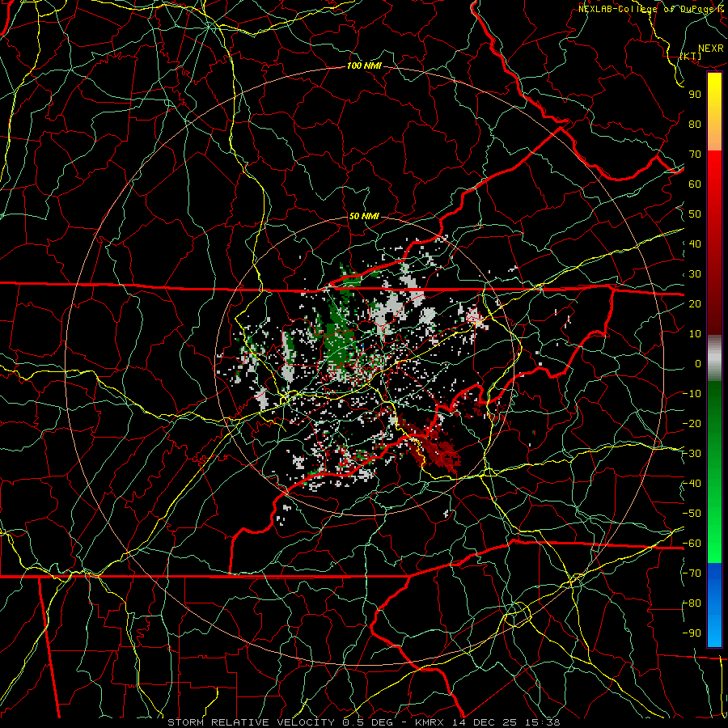Click the 20 value on velocity scale
Viewport: 728px width, 728px height.
[x=695, y=303]
